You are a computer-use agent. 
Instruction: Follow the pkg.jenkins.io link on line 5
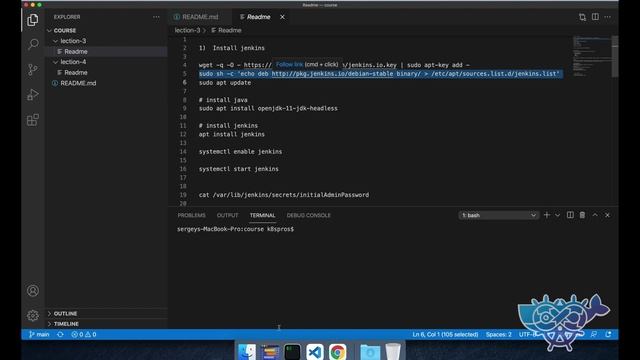332,74
